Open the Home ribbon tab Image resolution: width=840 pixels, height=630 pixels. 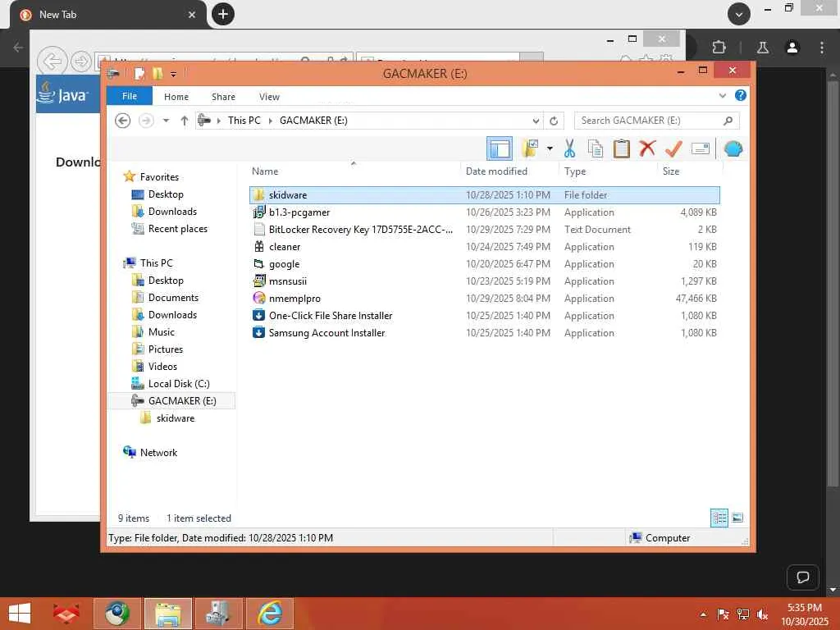click(176, 97)
